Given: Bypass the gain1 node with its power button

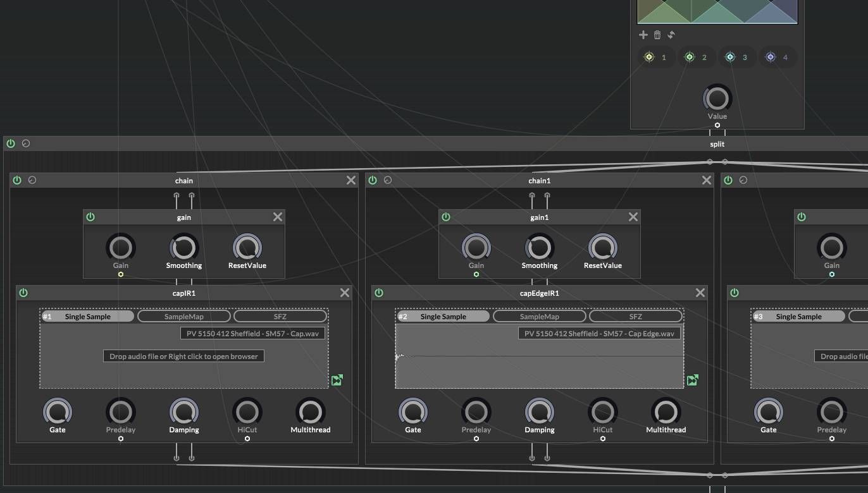Looking at the screenshot, I should pos(446,217).
